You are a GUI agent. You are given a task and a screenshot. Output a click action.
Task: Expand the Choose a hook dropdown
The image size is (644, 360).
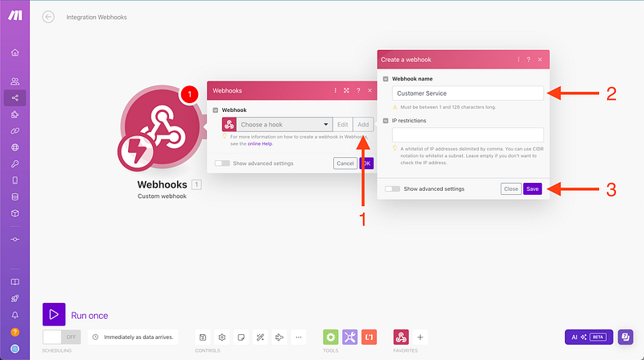point(326,125)
